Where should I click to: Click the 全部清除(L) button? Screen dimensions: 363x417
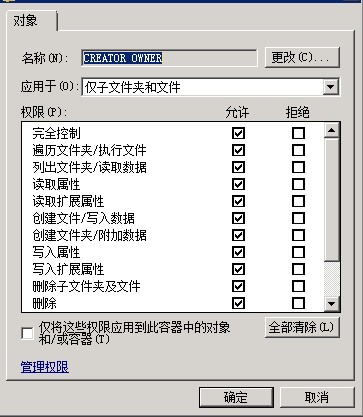(x=302, y=327)
